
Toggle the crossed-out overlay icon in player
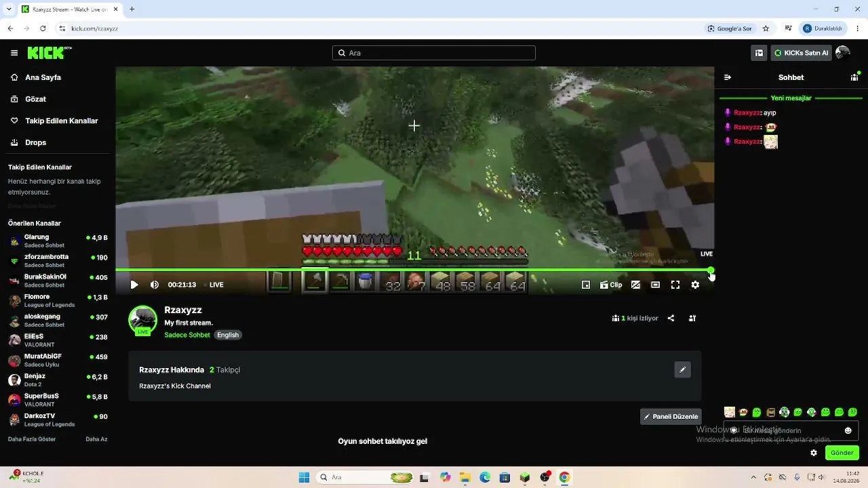635,285
